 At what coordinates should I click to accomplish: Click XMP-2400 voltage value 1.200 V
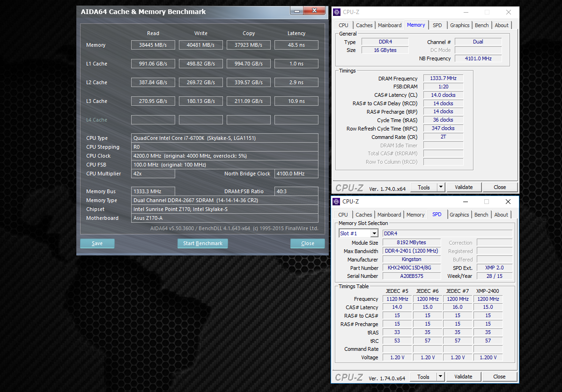click(488, 357)
